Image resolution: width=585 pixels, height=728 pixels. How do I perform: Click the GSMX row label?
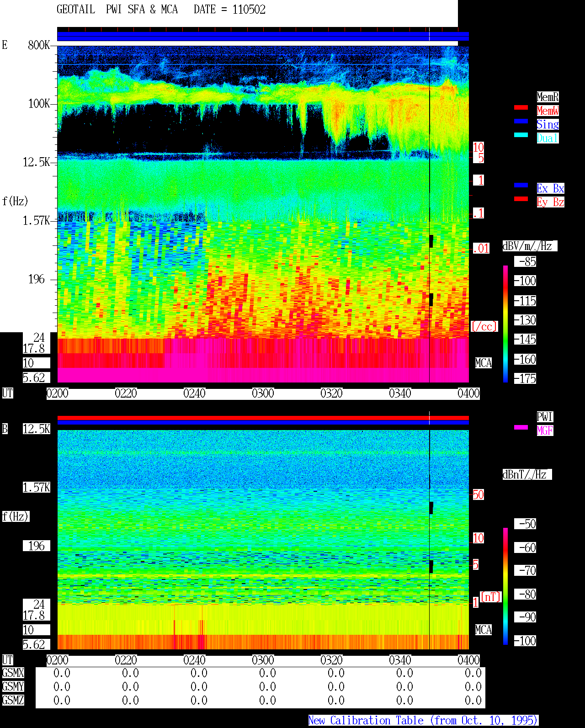coord(13,673)
